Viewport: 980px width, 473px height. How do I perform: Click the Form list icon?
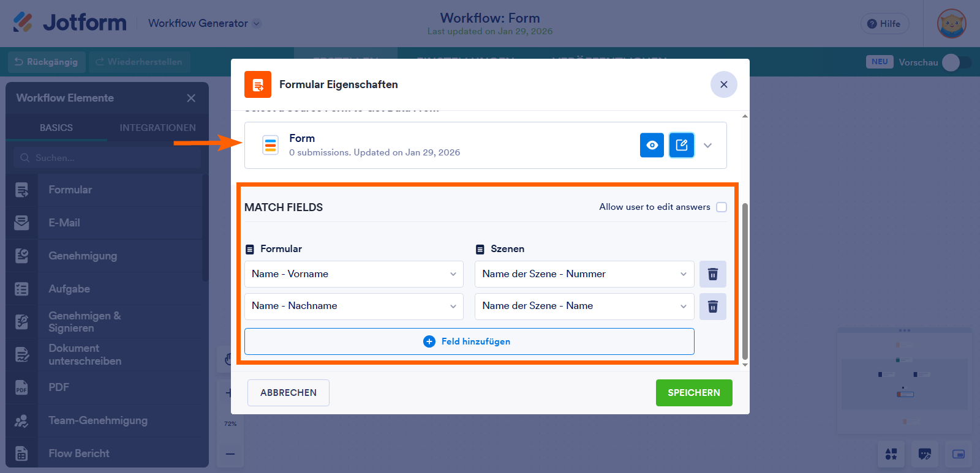pyautogui.click(x=270, y=146)
